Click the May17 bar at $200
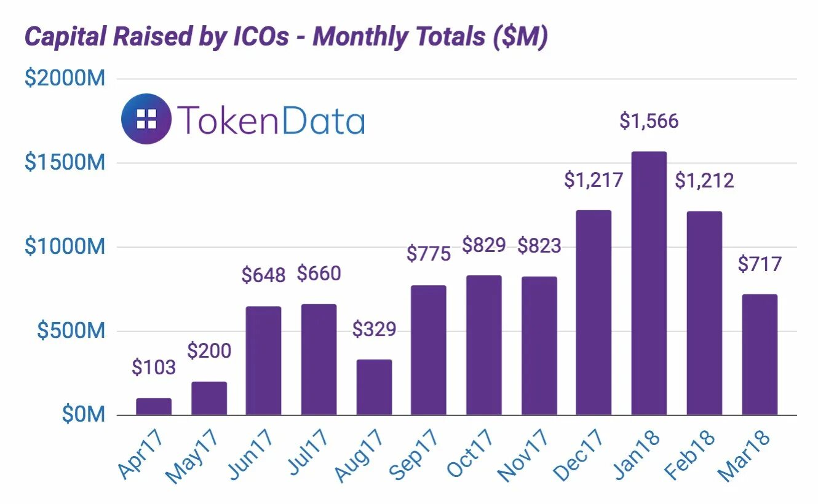The height and width of the screenshot is (504, 818). tap(209, 398)
